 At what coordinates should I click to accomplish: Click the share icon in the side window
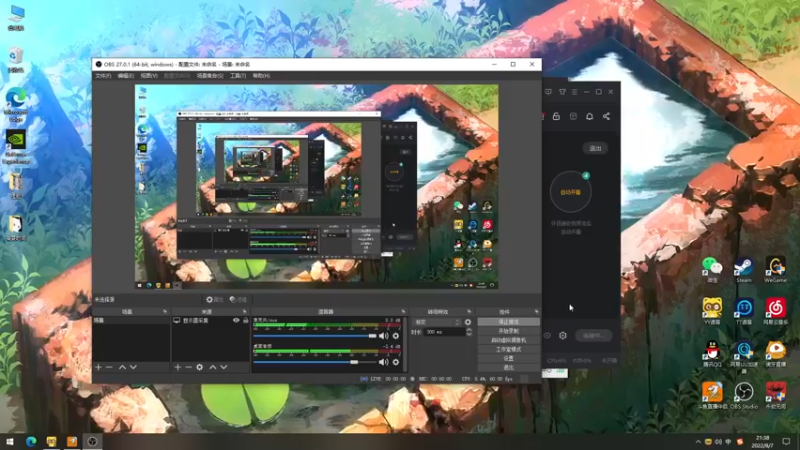[x=606, y=116]
